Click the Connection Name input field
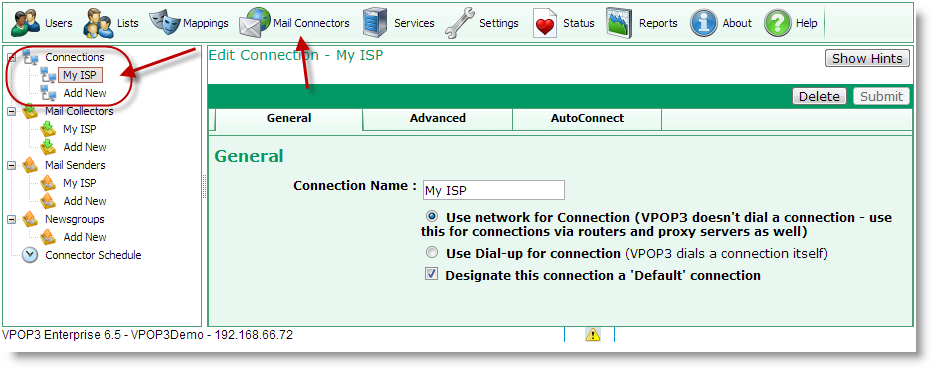 tap(493, 190)
